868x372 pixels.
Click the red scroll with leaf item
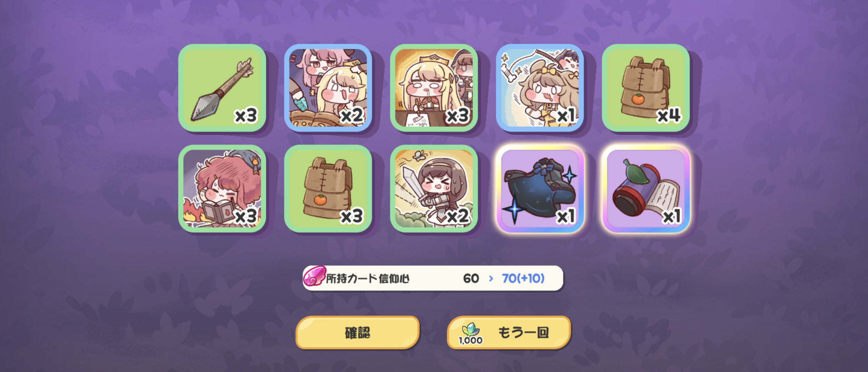click(645, 188)
